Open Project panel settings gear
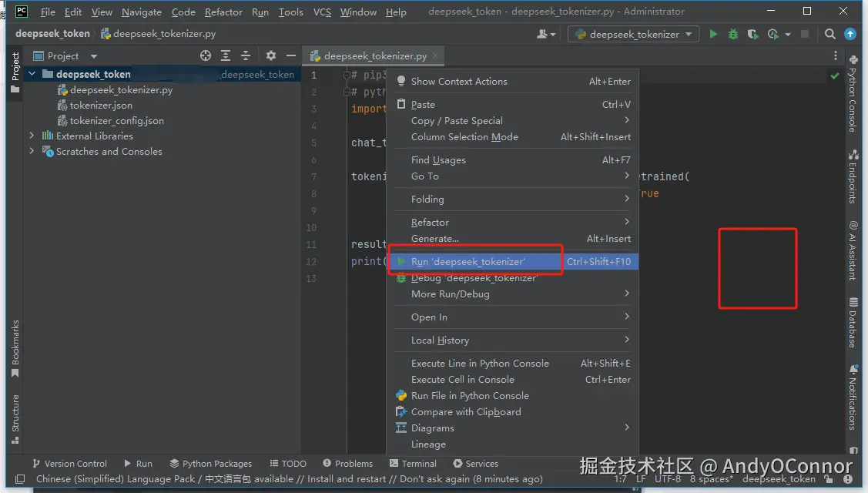 [270, 55]
